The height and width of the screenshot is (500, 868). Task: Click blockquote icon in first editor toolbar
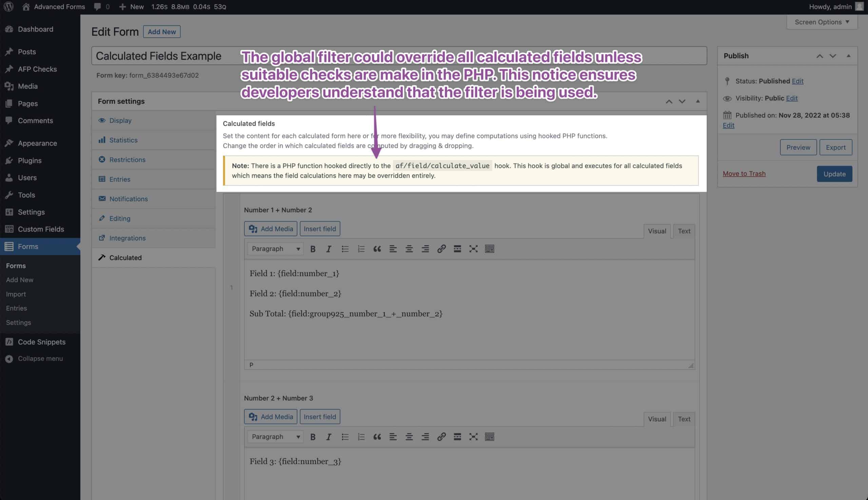click(x=377, y=249)
